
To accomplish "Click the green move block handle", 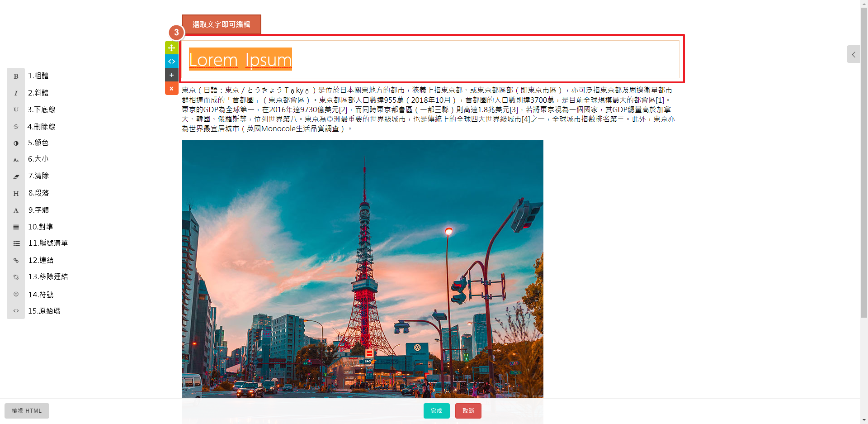I will pos(171,48).
